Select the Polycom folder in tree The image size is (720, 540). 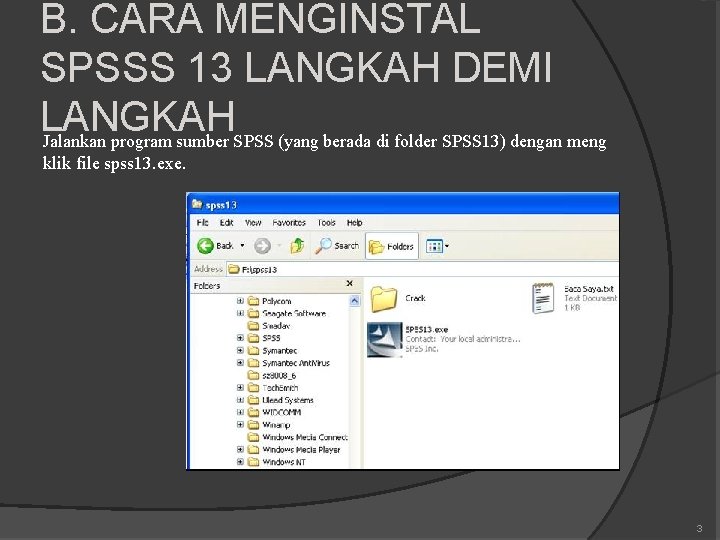coord(270,301)
